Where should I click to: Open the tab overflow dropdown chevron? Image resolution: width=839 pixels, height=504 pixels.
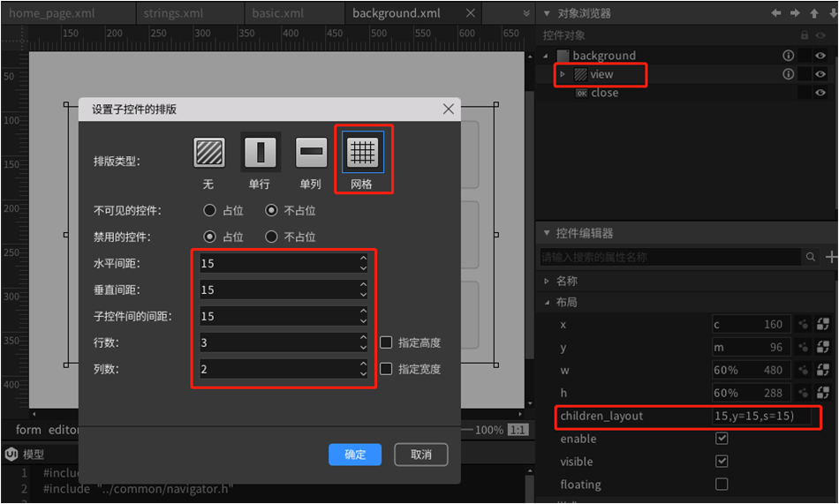(526, 13)
